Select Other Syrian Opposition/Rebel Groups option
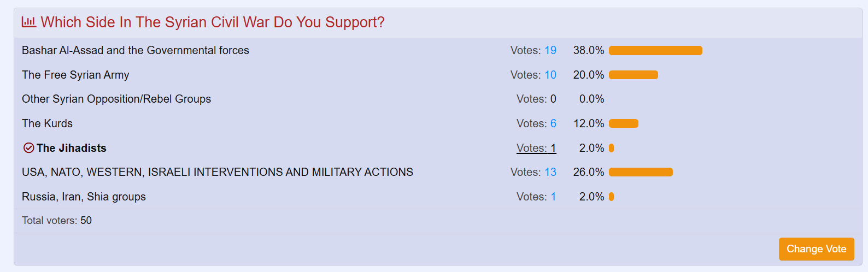The width and height of the screenshot is (868, 272). 116,99
